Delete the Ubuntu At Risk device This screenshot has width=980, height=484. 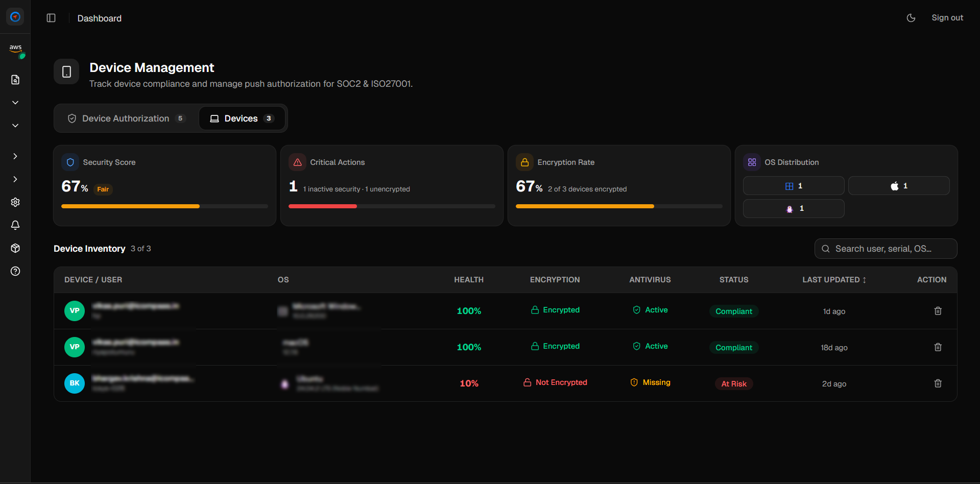point(938,383)
